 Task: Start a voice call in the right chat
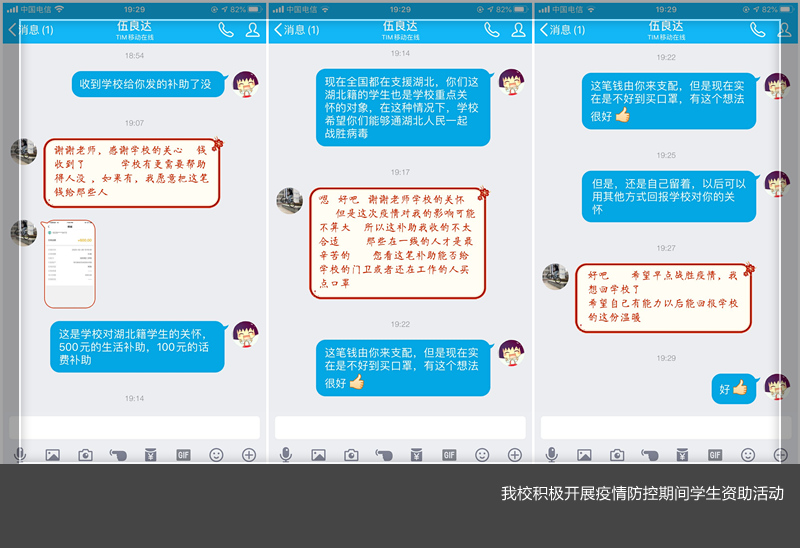pyautogui.click(x=757, y=30)
